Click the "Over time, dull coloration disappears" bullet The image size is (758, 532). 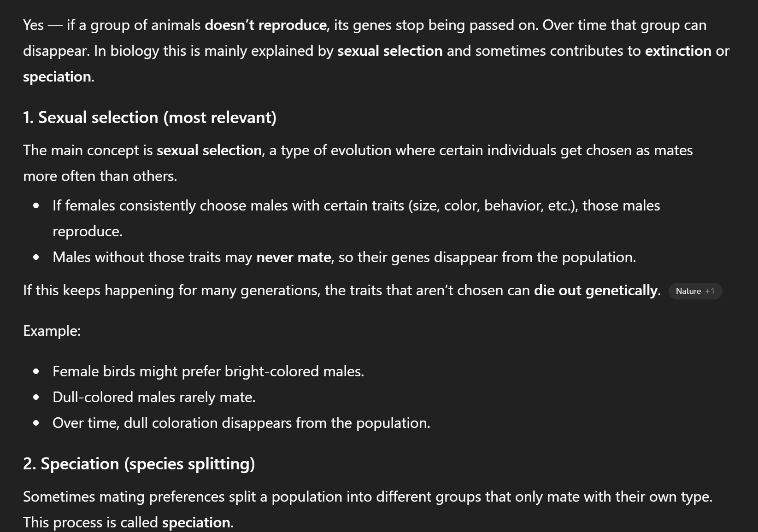coord(241,423)
